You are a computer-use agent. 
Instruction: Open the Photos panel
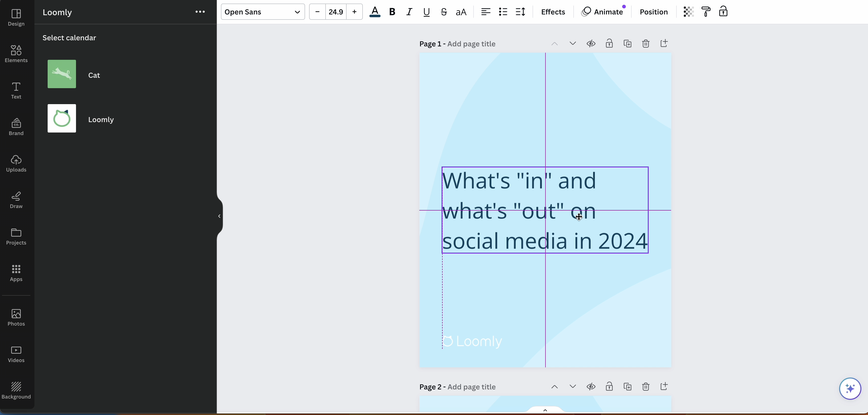[x=16, y=317]
